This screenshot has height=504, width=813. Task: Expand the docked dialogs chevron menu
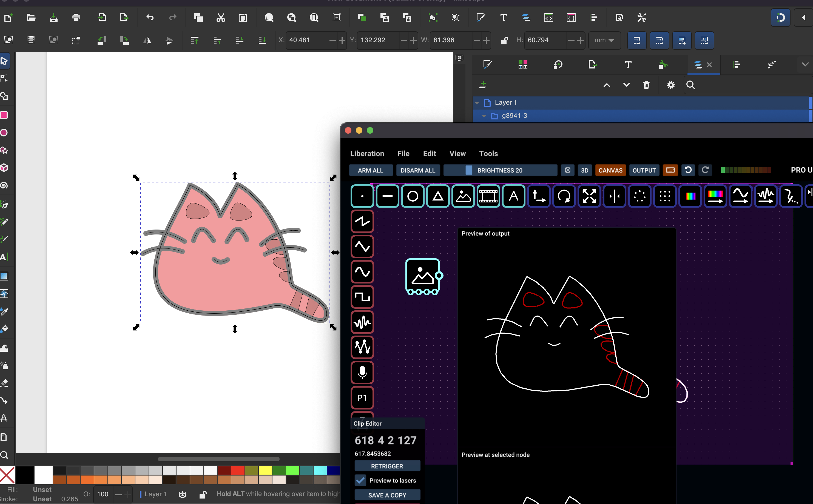point(805,64)
